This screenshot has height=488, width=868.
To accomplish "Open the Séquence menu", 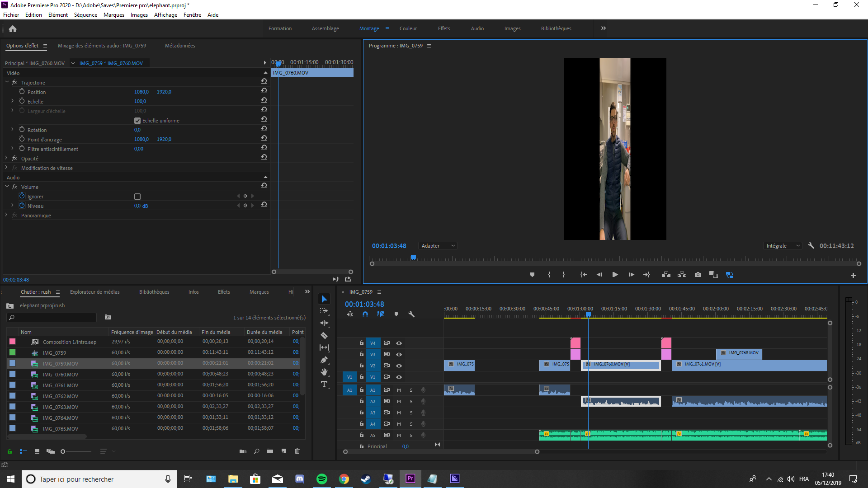I will tap(85, 15).
